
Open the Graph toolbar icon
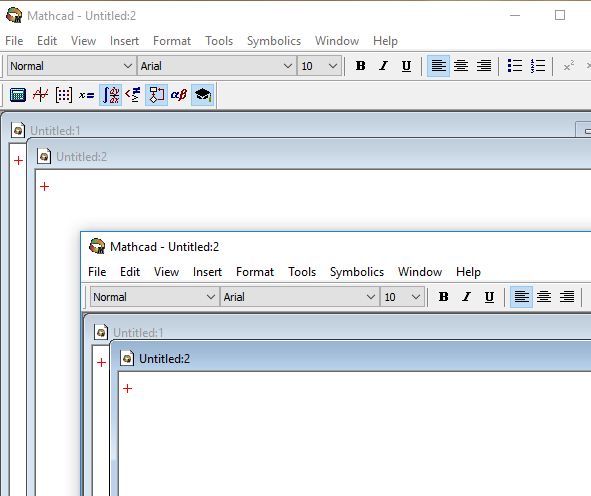[41, 95]
